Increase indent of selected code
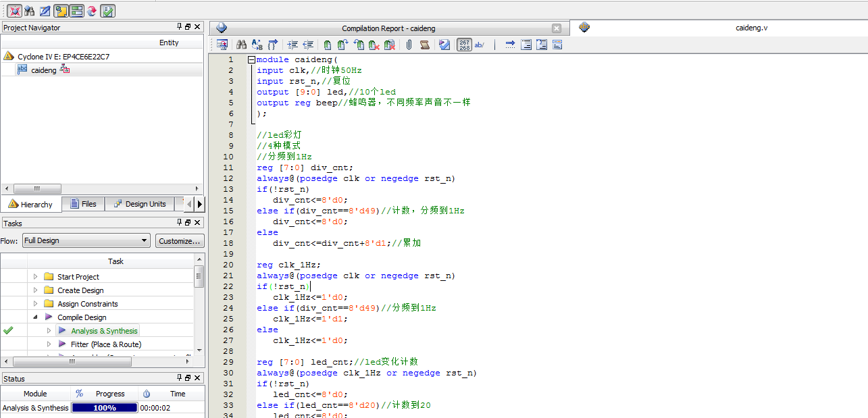This screenshot has width=868, height=418. 292,45
